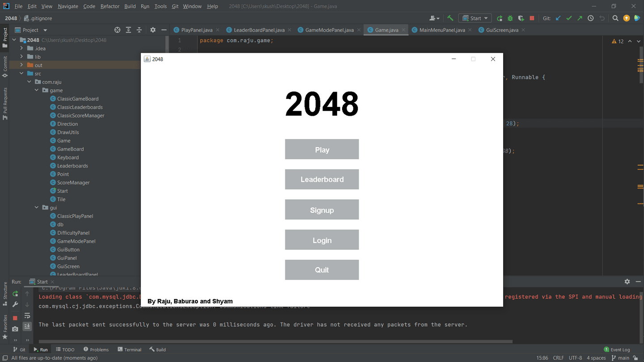Click the Git Commit checkmark icon
This screenshot has height=362, width=644.
click(x=569, y=18)
